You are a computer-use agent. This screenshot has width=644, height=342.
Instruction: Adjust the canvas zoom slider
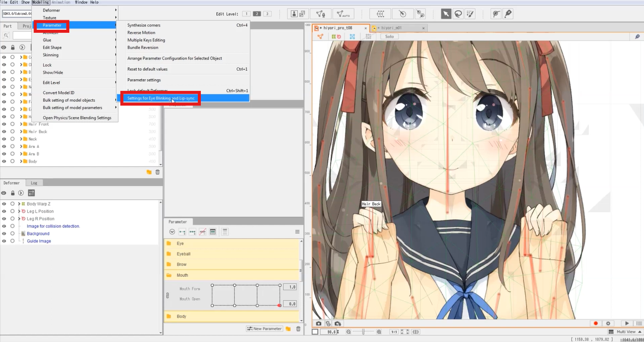click(x=363, y=332)
